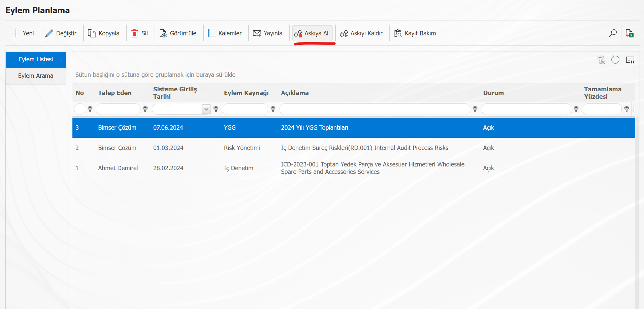Click the "01.03.2024" date cell

coord(168,148)
